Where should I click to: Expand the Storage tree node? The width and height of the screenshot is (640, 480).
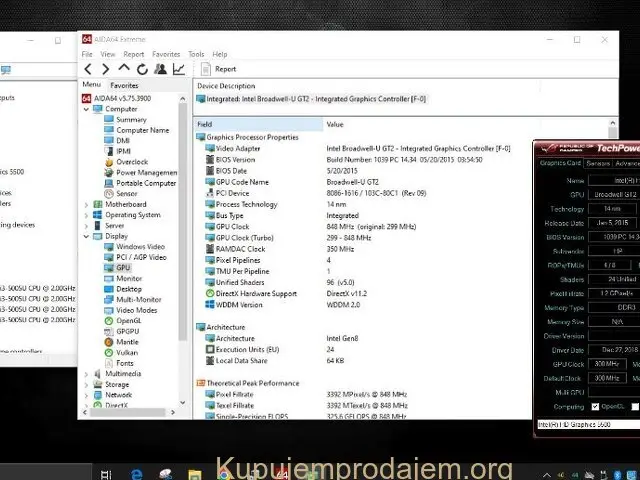pos(86,384)
